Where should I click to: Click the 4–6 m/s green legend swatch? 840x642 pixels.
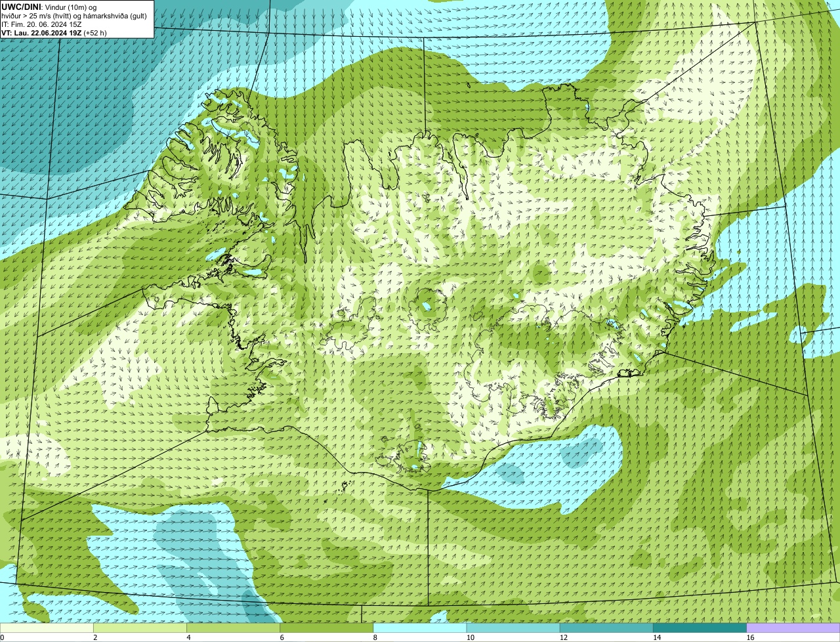click(233, 628)
